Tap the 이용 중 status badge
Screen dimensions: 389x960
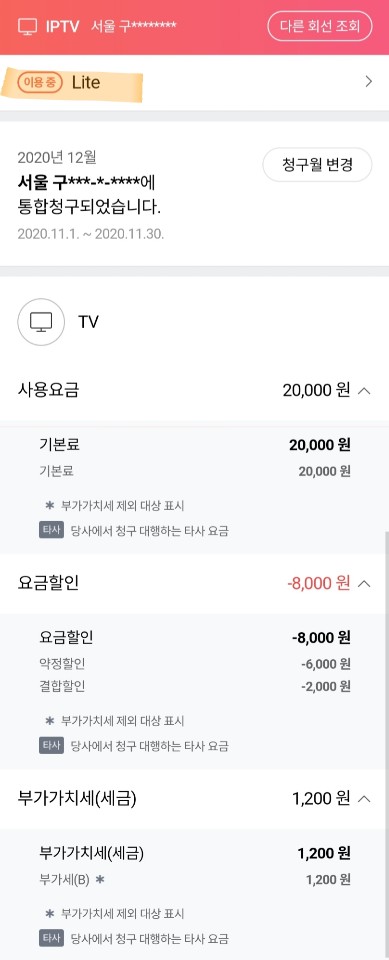point(40,82)
